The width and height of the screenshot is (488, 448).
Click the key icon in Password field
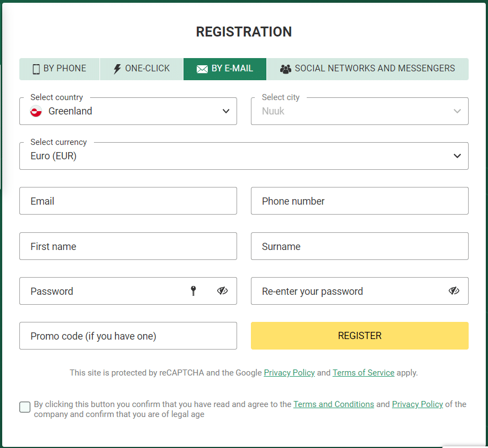click(x=193, y=291)
